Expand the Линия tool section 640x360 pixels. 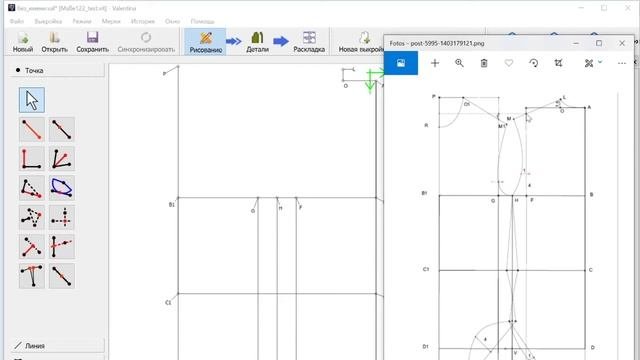pos(57,346)
